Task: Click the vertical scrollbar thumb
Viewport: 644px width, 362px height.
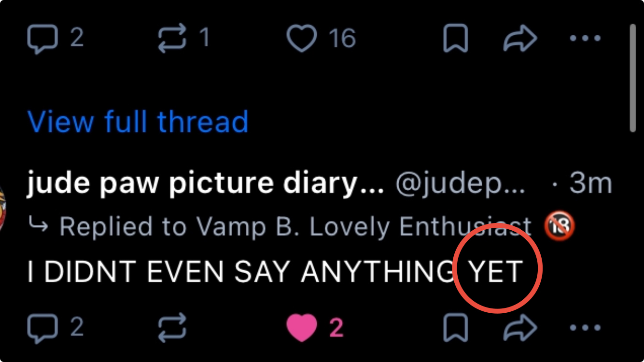Action: point(633,77)
